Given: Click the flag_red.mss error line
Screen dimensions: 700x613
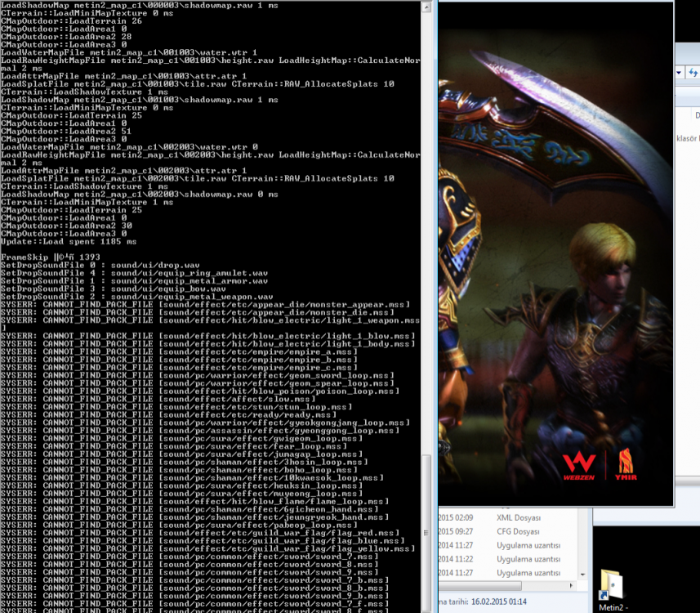Looking at the screenshot, I should click(x=200, y=533).
